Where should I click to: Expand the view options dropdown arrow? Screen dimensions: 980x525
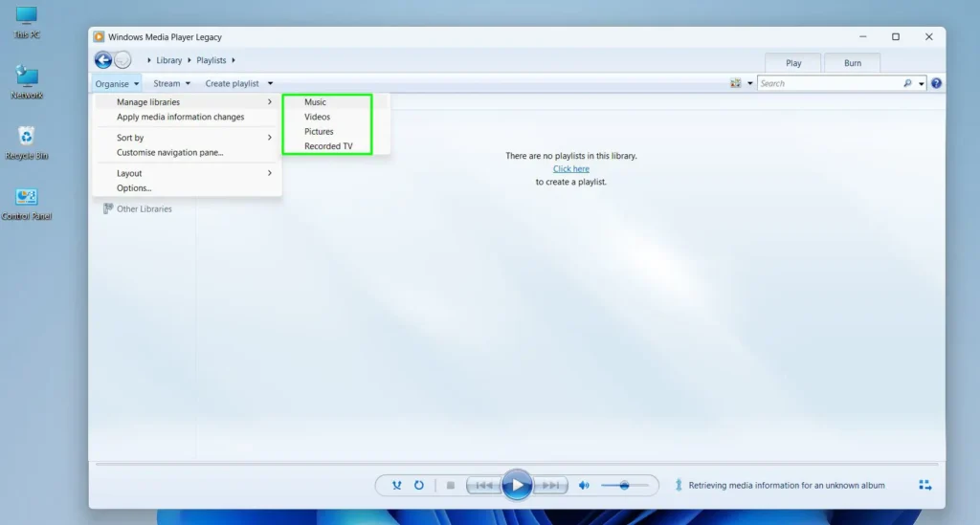pos(750,83)
